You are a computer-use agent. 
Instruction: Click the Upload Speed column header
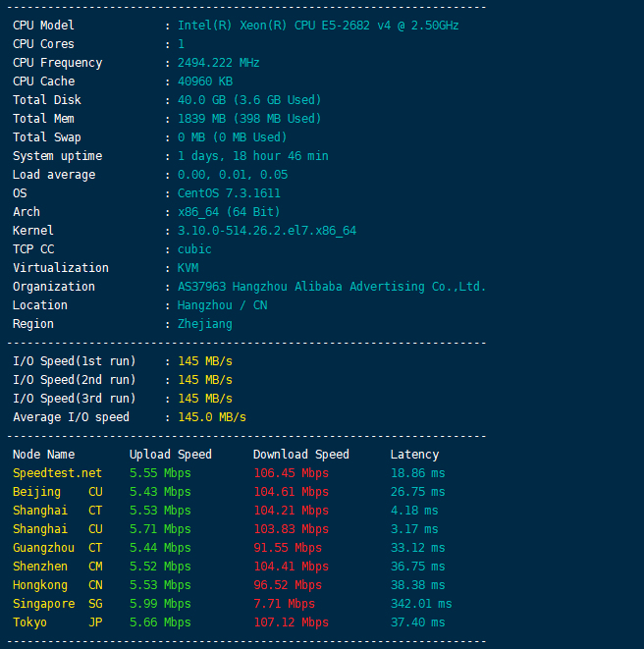coord(170,455)
